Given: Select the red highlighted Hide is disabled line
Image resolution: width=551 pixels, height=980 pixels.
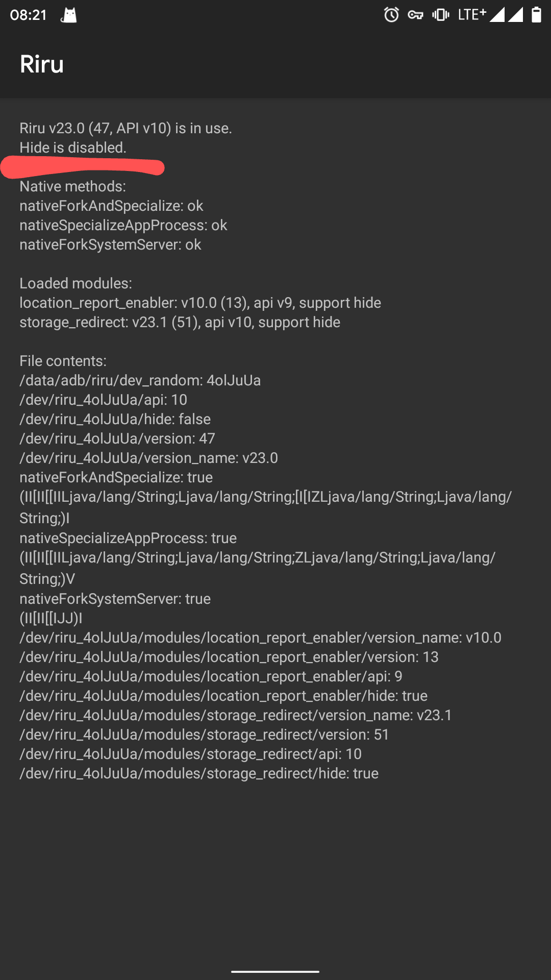Looking at the screenshot, I should [x=71, y=148].
